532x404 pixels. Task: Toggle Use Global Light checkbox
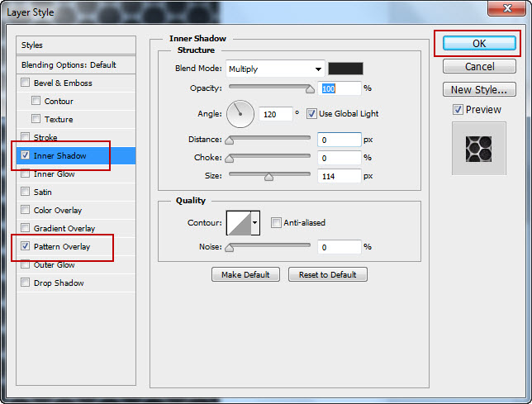pos(311,114)
